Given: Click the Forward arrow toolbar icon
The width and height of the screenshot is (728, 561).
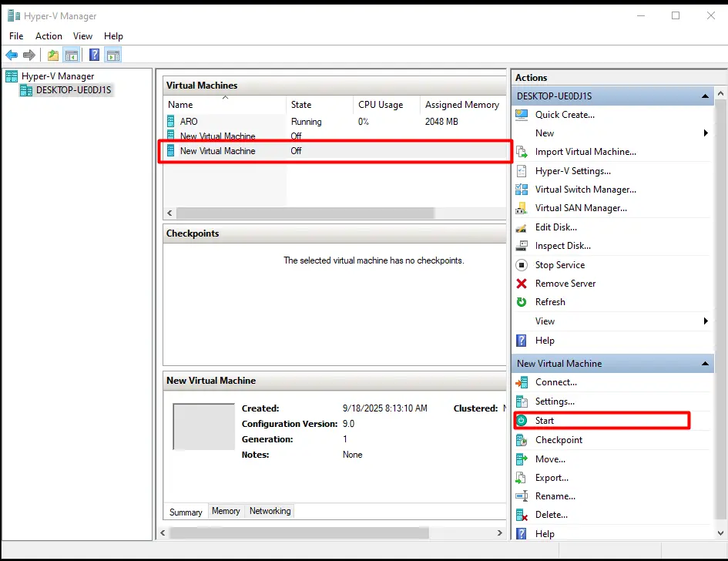Looking at the screenshot, I should pyautogui.click(x=29, y=55).
